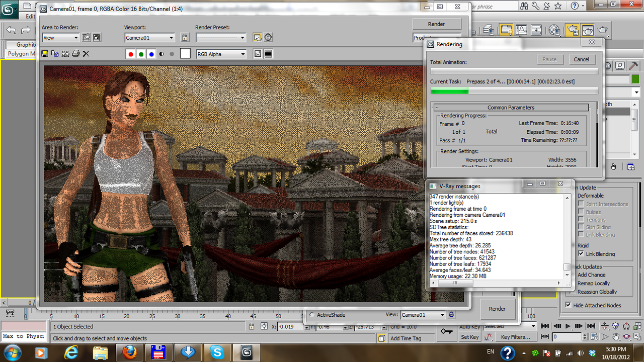The image size is (644, 362).
Task: Click the Environment and Effects dialog icon
Action: click(x=268, y=37)
